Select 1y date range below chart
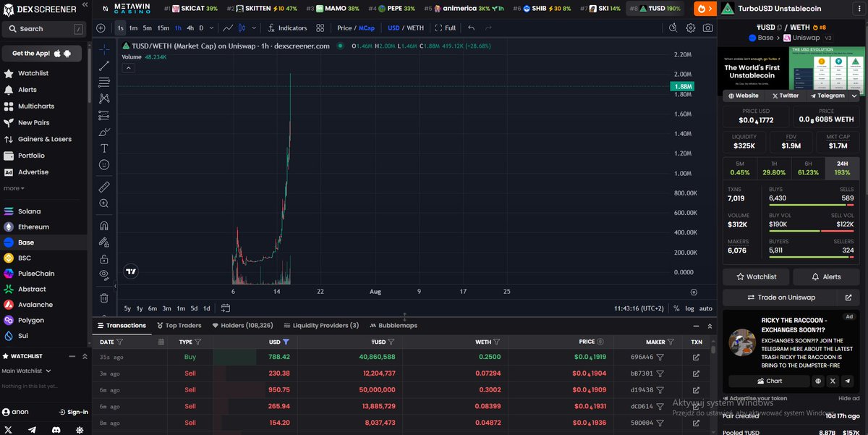 point(140,308)
